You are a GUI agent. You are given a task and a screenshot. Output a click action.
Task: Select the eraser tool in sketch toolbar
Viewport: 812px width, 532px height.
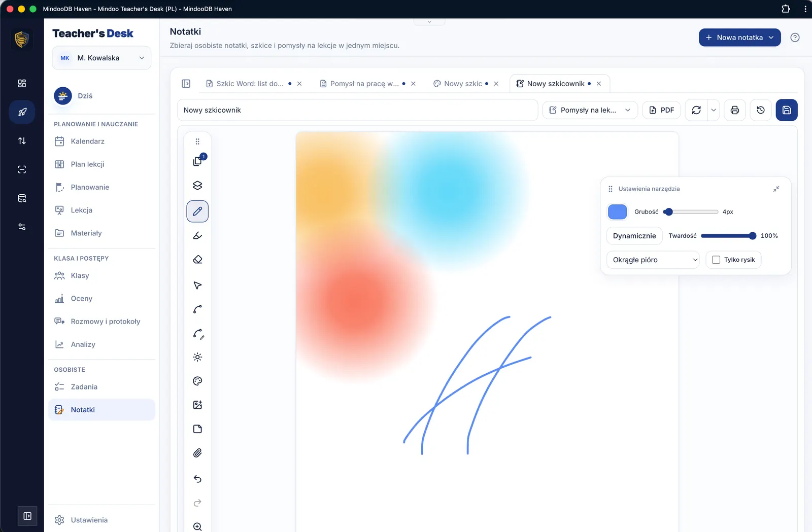(x=197, y=260)
